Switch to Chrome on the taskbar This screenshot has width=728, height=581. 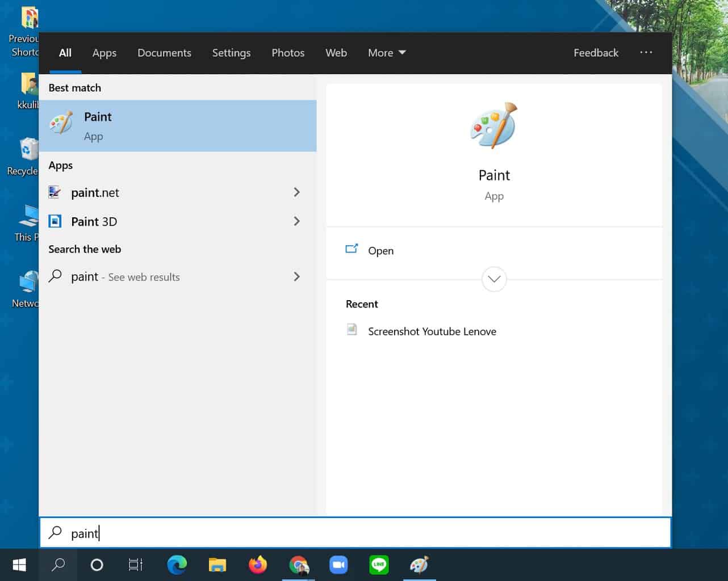point(298,565)
